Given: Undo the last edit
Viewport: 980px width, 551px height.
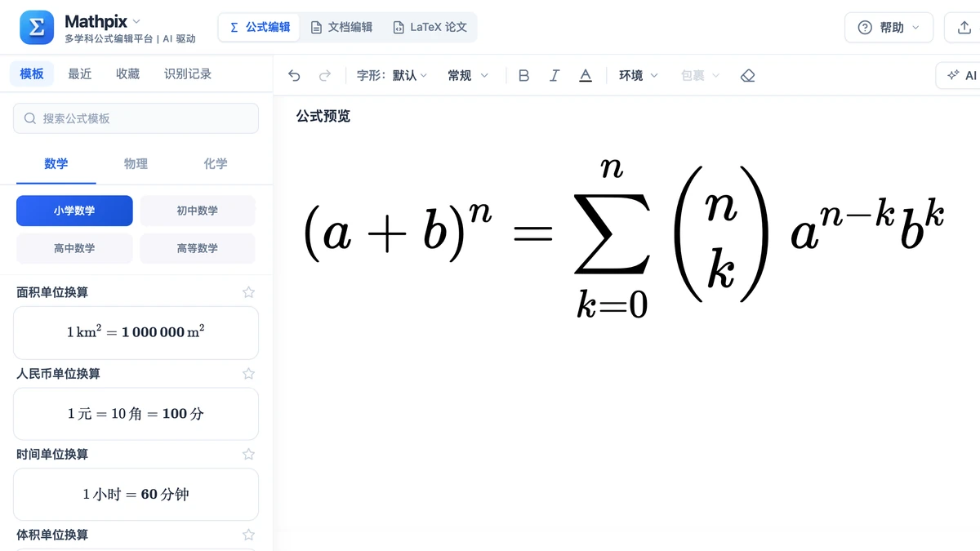Looking at the screenshot, I should pos(295,76).
